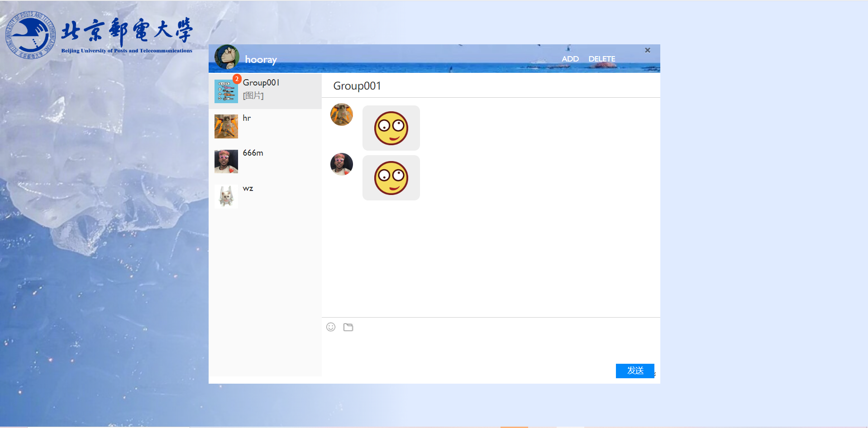
Task: Click the 666m contact avatar
Action: point(226,162)
